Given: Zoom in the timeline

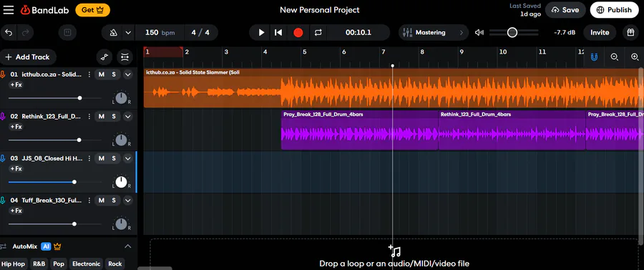Looking at the screenshot, I should (x=635, y=57).
